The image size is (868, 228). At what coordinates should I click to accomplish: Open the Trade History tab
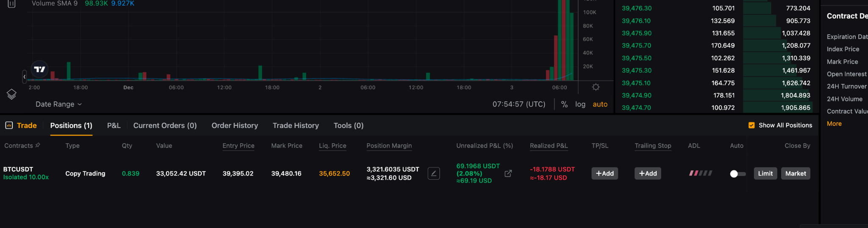click(296, 125)
